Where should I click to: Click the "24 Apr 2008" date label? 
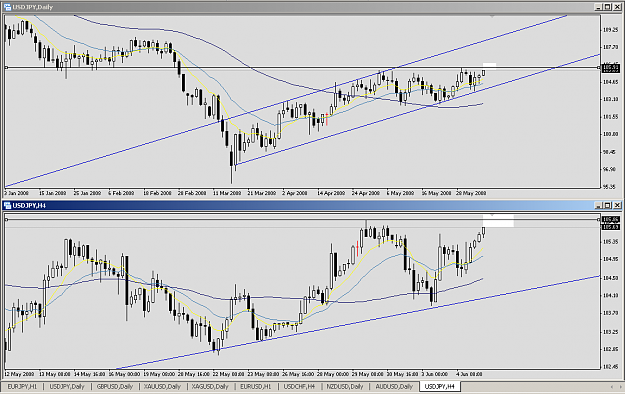[x=366, y=193]
